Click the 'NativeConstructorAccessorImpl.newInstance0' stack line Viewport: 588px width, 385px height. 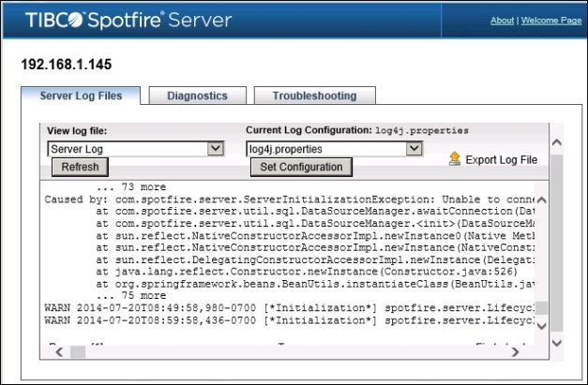coord(315,236)
